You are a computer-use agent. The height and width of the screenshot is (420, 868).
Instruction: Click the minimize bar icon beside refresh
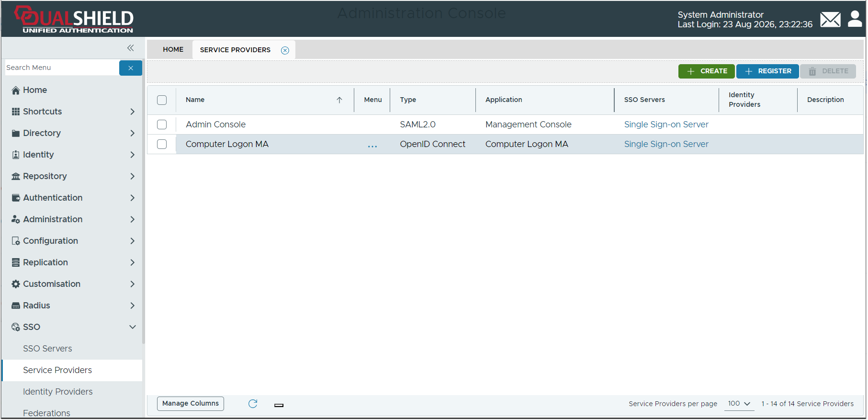coord(279,405)
